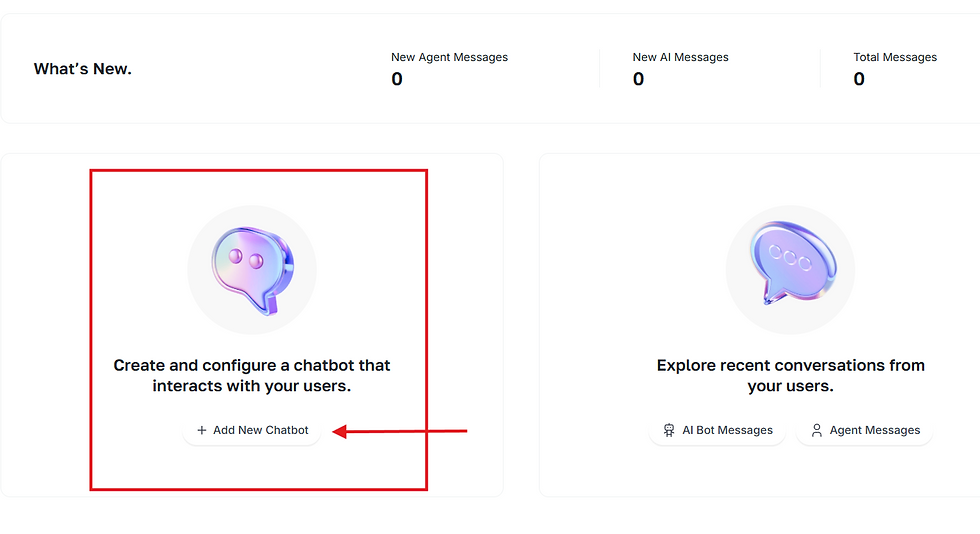The height and width of the screenshot is (534, 980).
Task: Click the New Agent Messages count zero
Action: (x=397, y=79)
